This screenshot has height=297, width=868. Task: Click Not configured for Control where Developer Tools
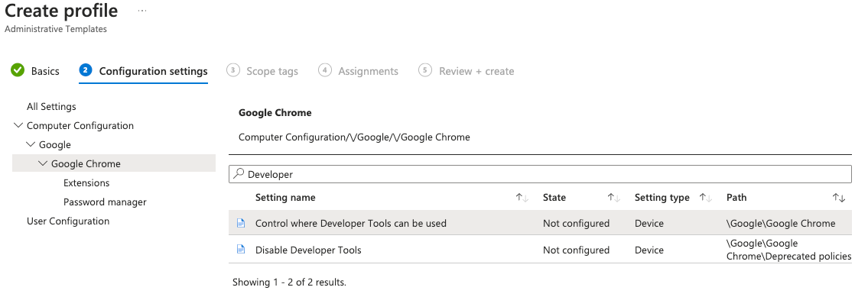click(x=577, y=224)
